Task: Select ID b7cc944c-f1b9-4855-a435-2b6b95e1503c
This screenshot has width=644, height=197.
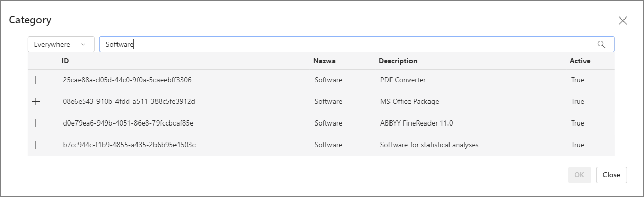Action: 129,145
